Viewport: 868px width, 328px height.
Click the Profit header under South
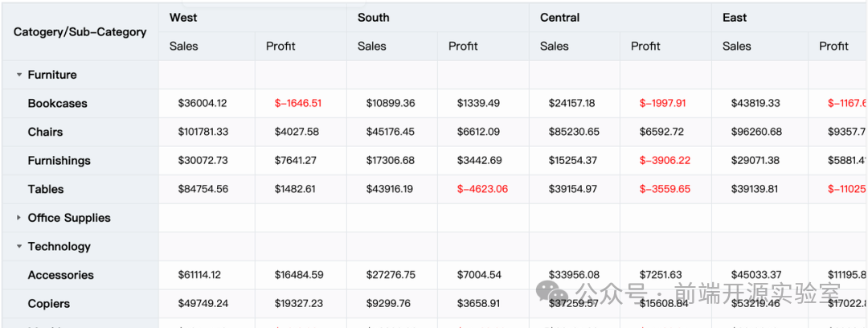point(463,46)
